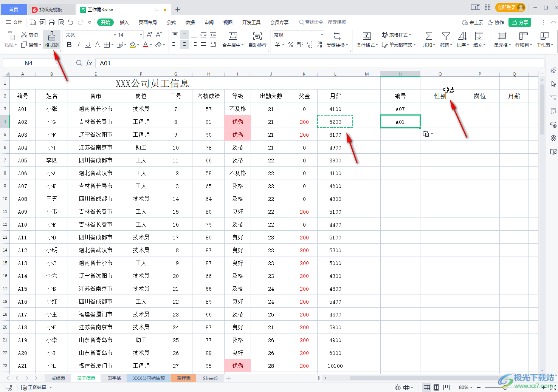Click the Filter (筛选) funnel icon
Viewport: 558px width, 392px height.
(x=446, y=36)
